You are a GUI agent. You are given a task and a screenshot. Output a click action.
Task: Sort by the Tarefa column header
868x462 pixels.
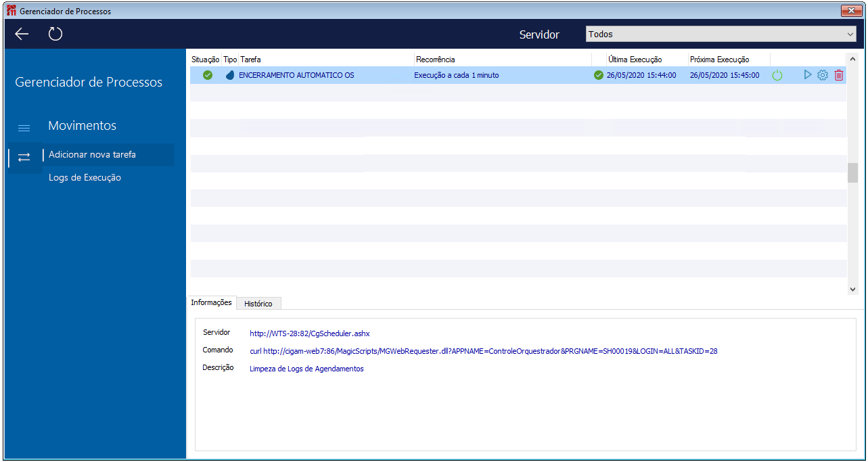coord(250,60)
